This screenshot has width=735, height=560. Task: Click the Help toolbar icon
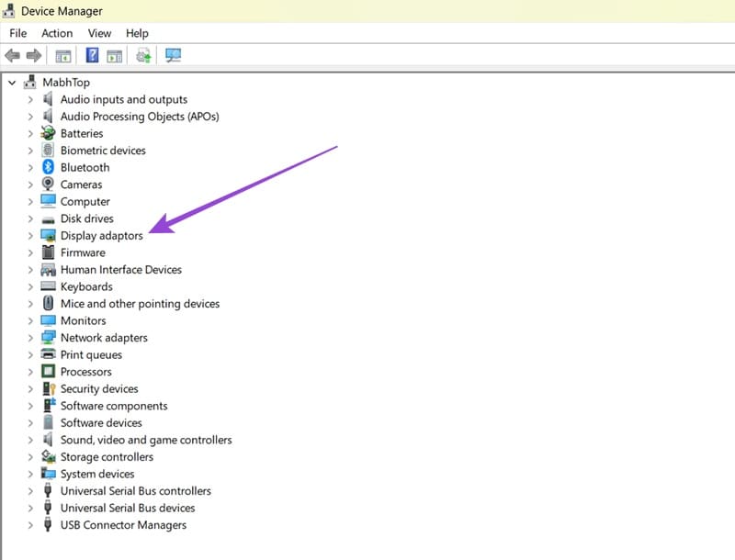pos(93,55)
